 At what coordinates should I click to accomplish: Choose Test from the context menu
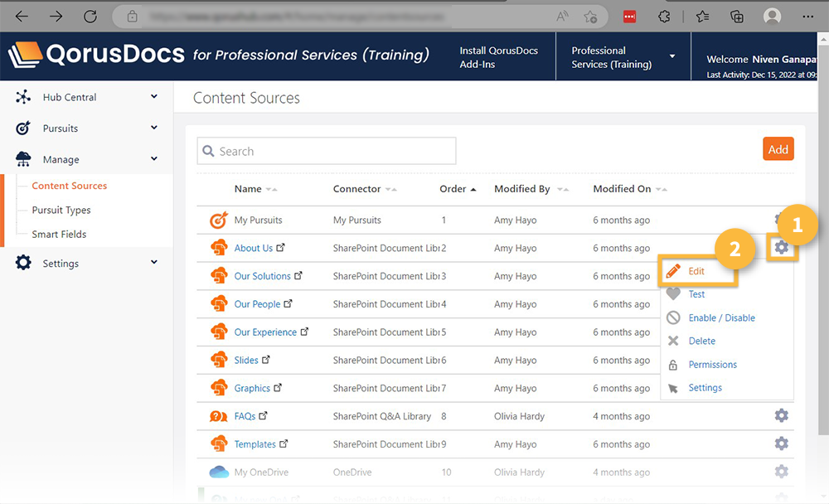[x=696, y=294]
